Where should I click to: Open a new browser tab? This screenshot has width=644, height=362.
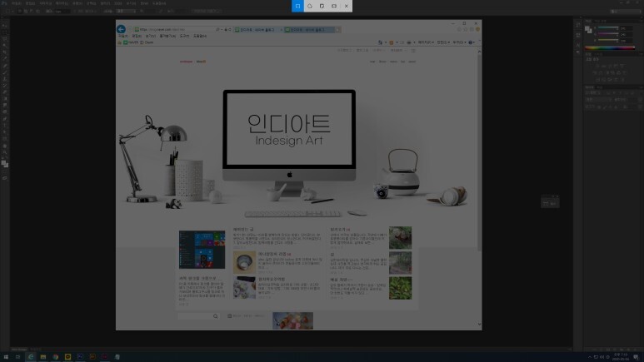pos(337,30)
